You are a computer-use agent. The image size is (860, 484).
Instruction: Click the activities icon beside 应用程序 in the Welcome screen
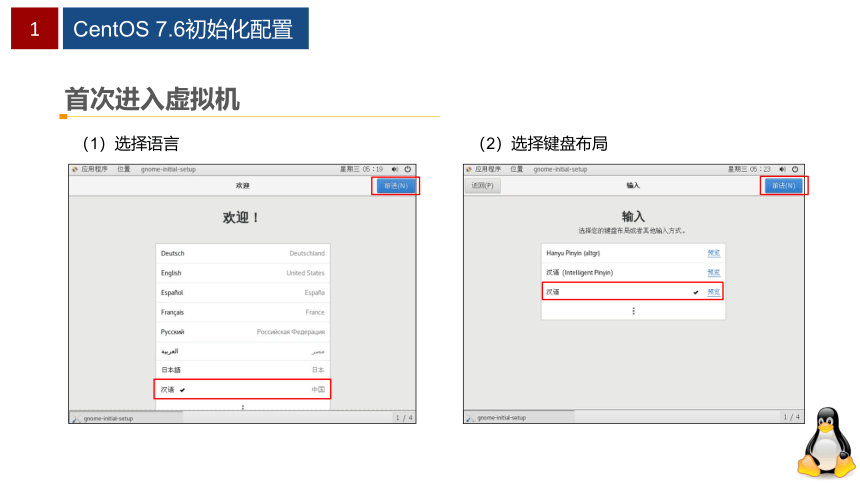coord(75,169)
